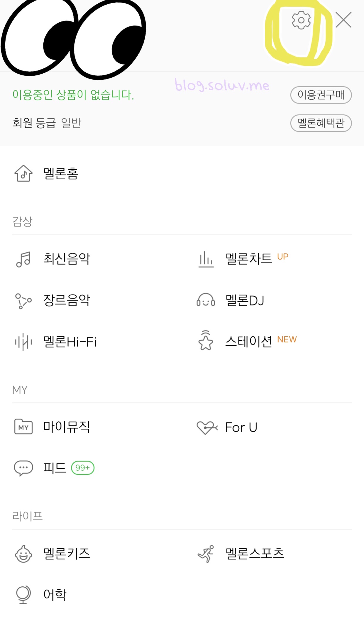Tap the 멜론키즈 baby face icon
Image resolution: width=364 pixels, height=628 pixels.
(x=23, y=554)
